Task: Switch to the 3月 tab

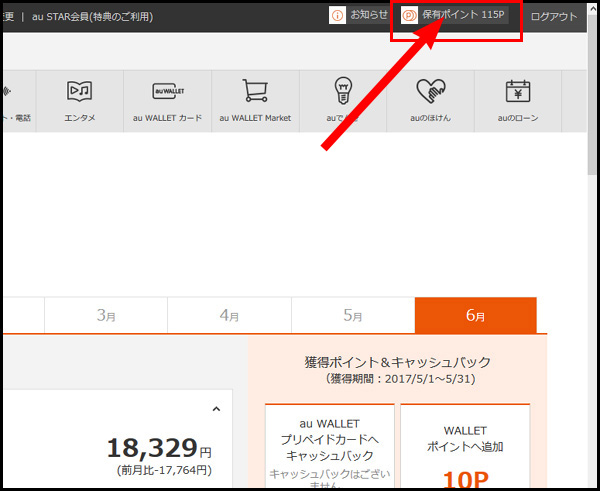Action: 106,315
